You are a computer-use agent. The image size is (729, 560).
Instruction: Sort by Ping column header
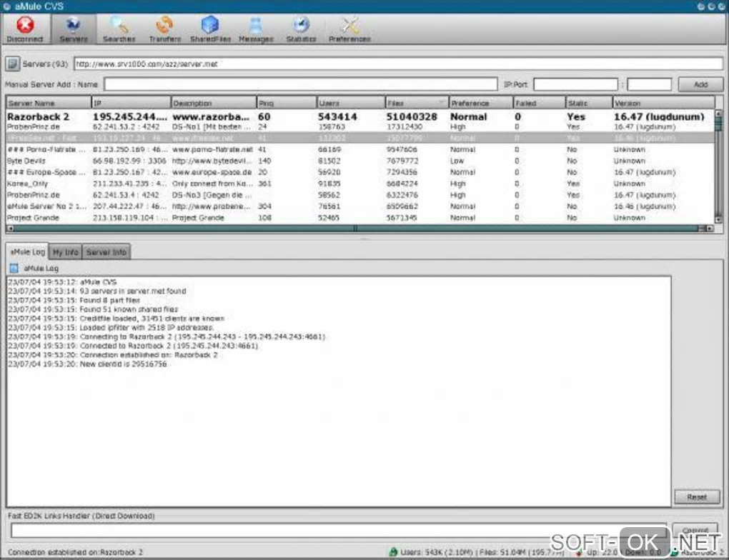pos(287,103)
